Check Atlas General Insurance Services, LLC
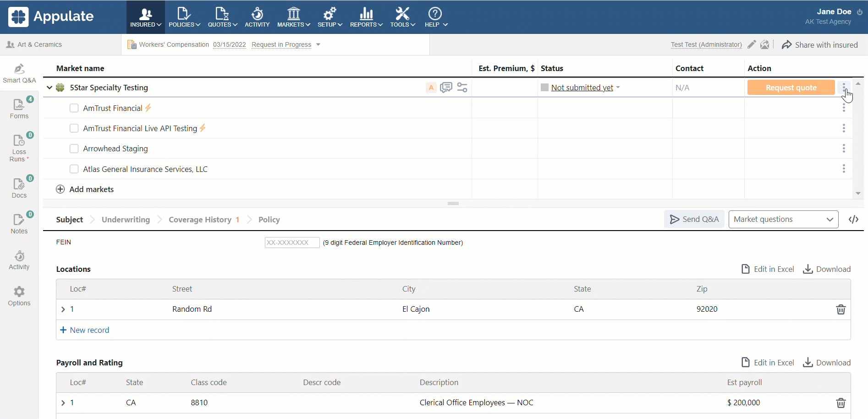 click(74, 169)
